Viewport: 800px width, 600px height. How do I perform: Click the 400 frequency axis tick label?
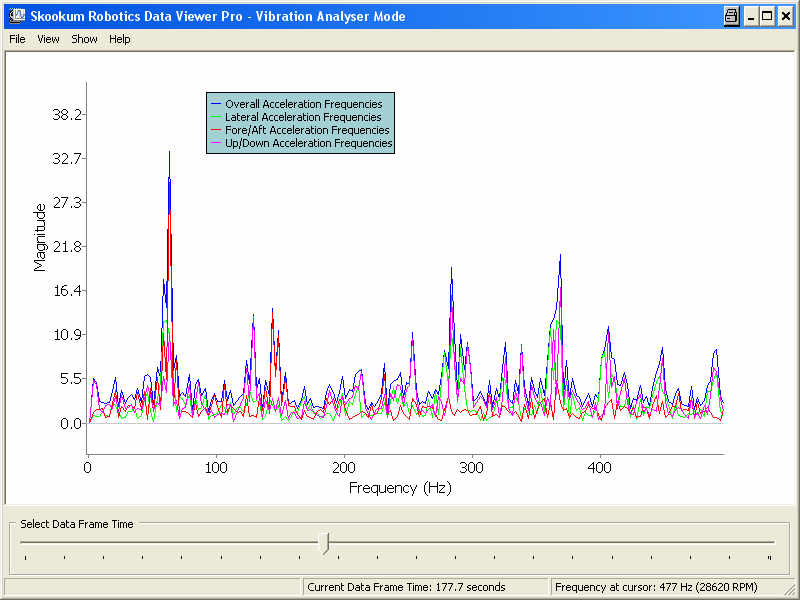(x=599, y=468)
